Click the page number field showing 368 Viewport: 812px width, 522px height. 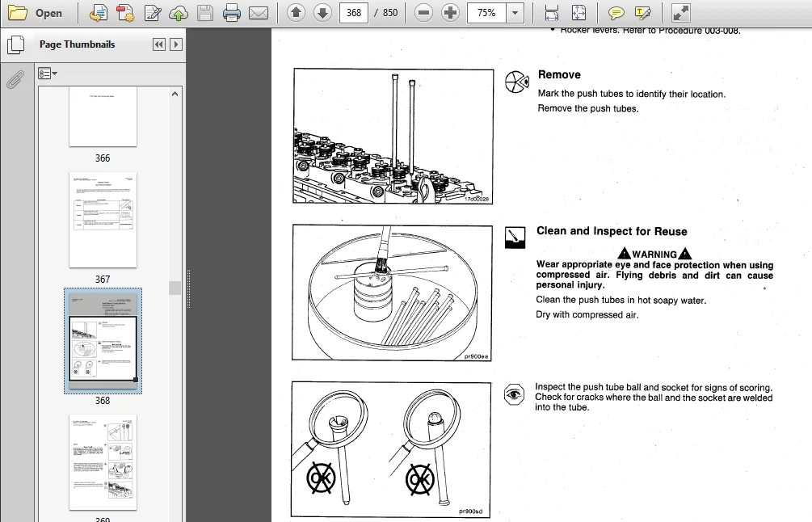(354, 12)
